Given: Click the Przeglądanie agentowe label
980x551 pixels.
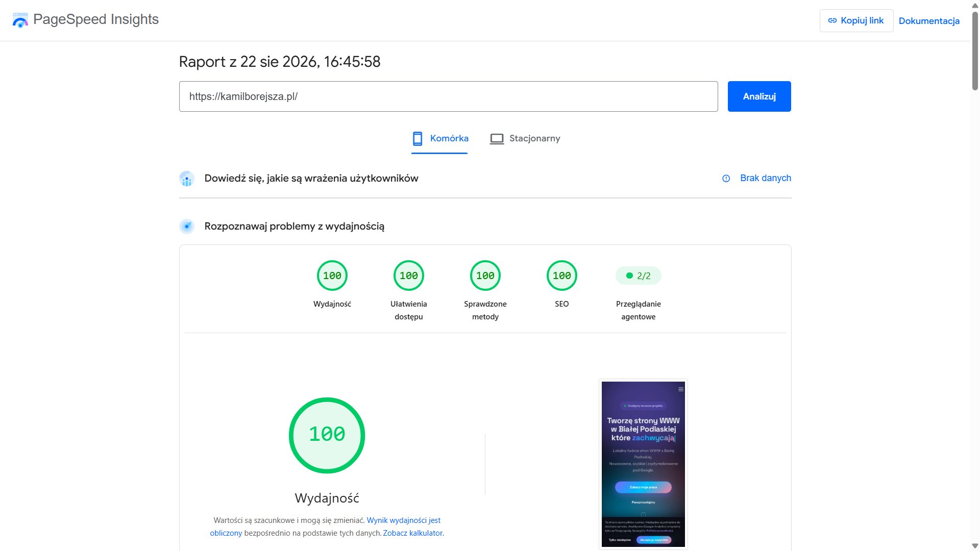Looking at the screenshot, I should [x=639, y=310].
